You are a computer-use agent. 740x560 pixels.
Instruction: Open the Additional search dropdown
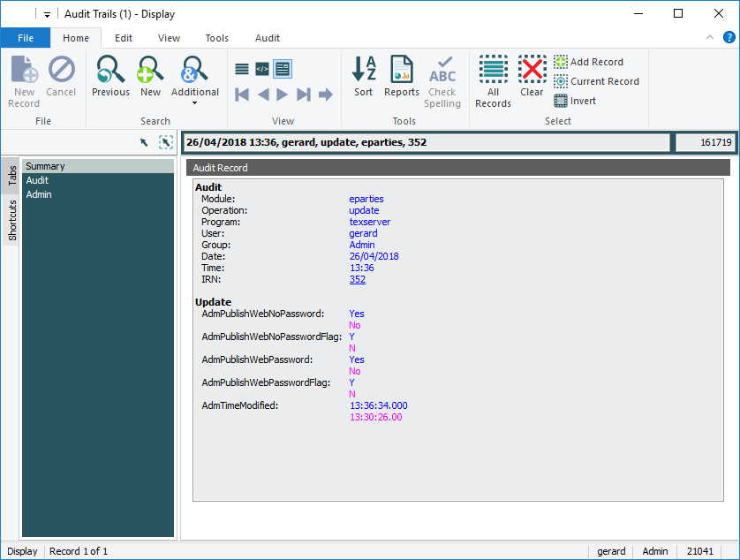coord(195,79)
